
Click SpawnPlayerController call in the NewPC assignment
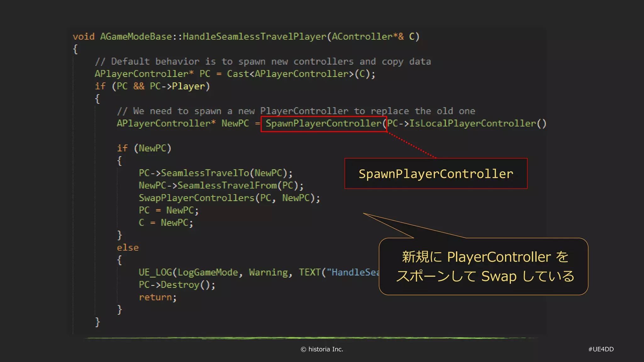(x=324, y=123)
